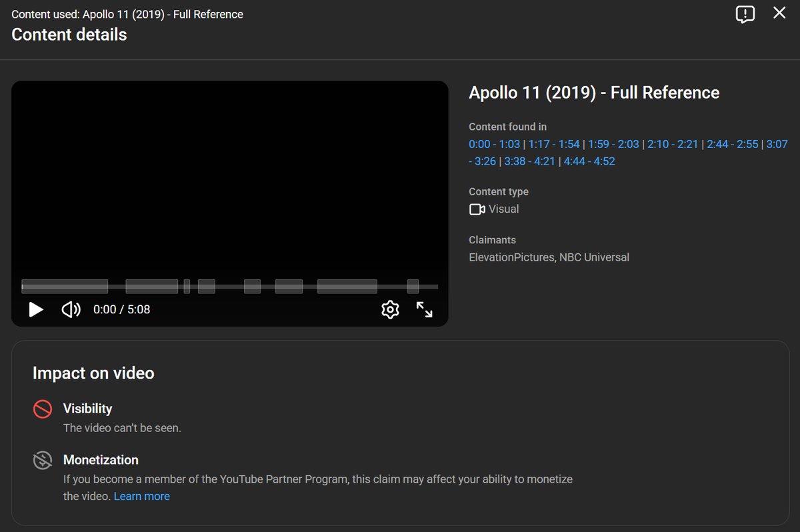Jump to 1:17 - 1:54 segment
The height and width of the screenshot is (532, 800).
point(554,144)
